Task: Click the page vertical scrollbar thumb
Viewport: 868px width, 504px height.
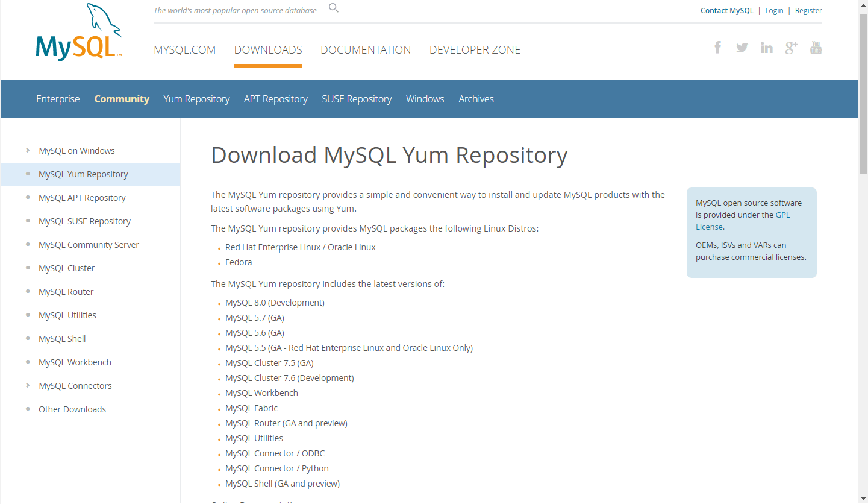Action: coord(863,94)
